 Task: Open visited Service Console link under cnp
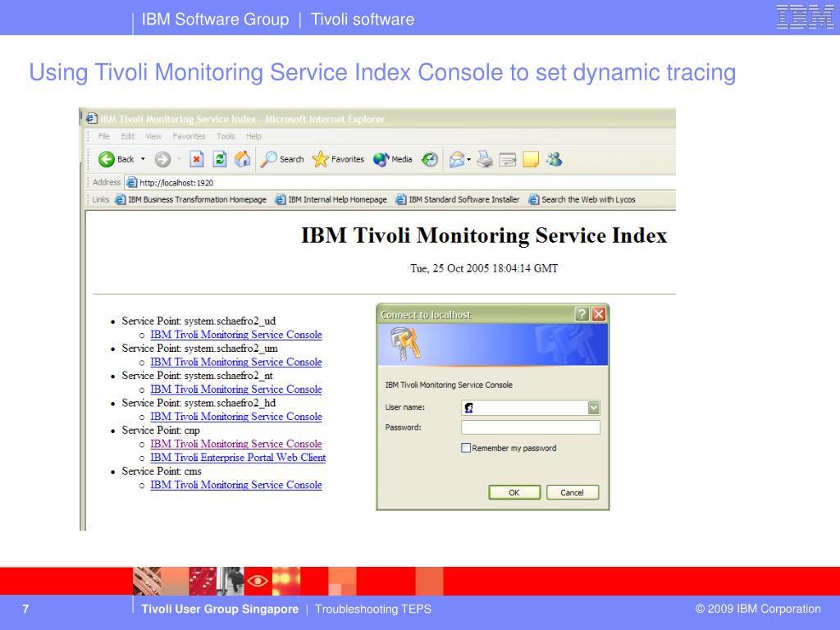pos(236,444)
